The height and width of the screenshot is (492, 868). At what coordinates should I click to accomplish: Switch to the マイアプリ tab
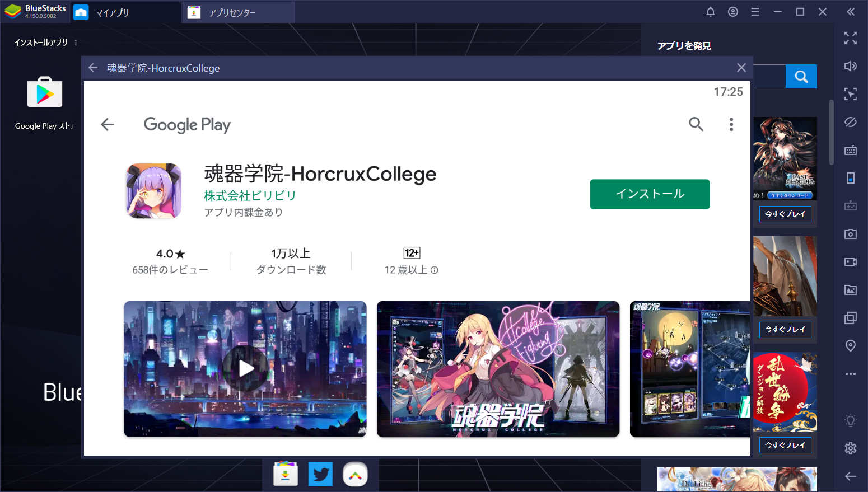[x=126, y=12]
